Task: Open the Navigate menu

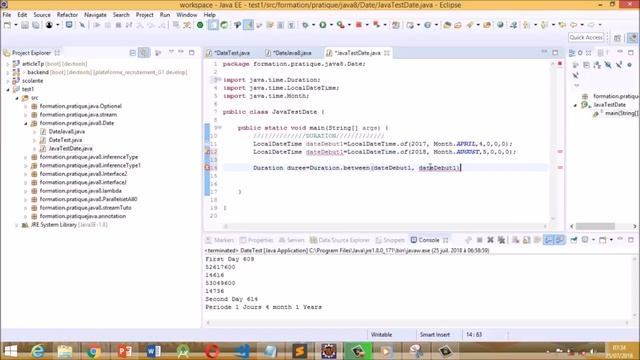Action: point(95,15)
